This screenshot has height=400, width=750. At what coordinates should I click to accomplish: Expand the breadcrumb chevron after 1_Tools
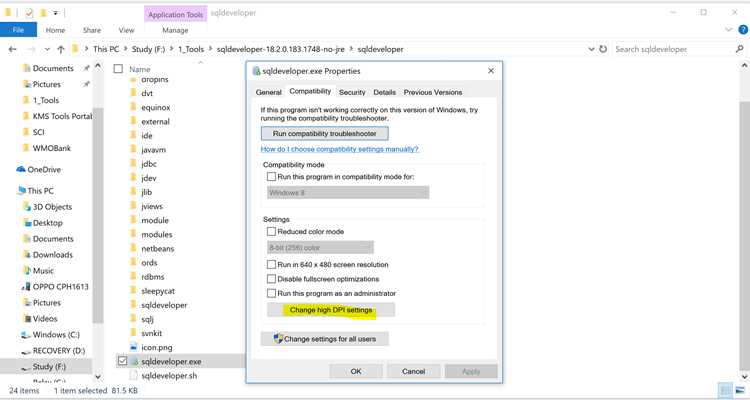[210, 49]
